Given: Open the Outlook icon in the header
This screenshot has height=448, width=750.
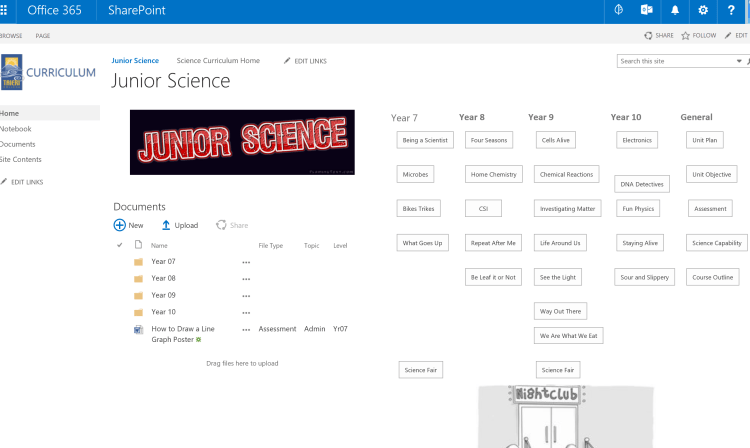Looking at the screenshot, I should 647,11.
